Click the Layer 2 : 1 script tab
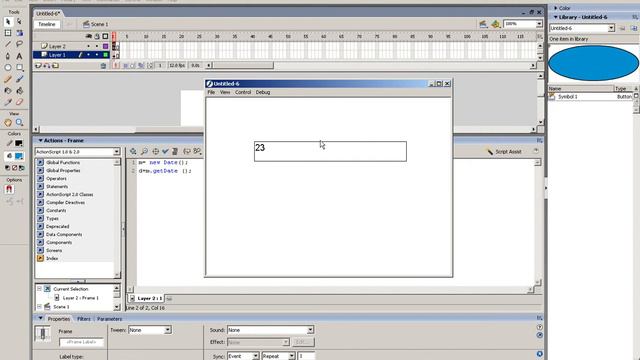This screenshot has width=640, height=360. pyautogui.click(x=147, y=298)
